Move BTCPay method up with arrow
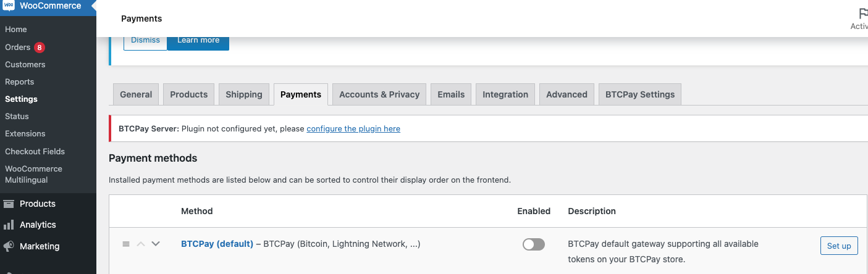This screenshot has width=868, height=274. (141, 244)
